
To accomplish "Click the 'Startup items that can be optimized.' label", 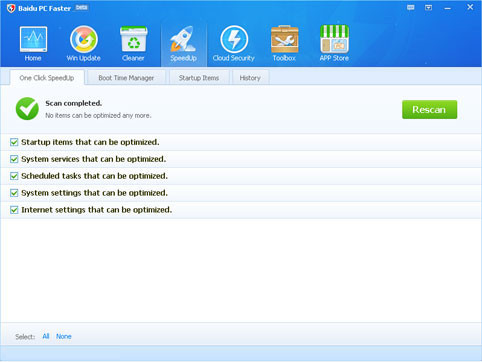I will click(90, 142).
